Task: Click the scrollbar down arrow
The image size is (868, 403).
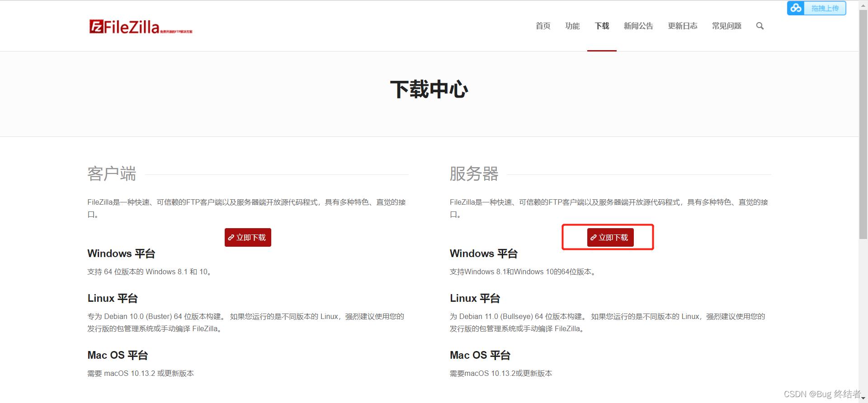Action: point(863,398)
